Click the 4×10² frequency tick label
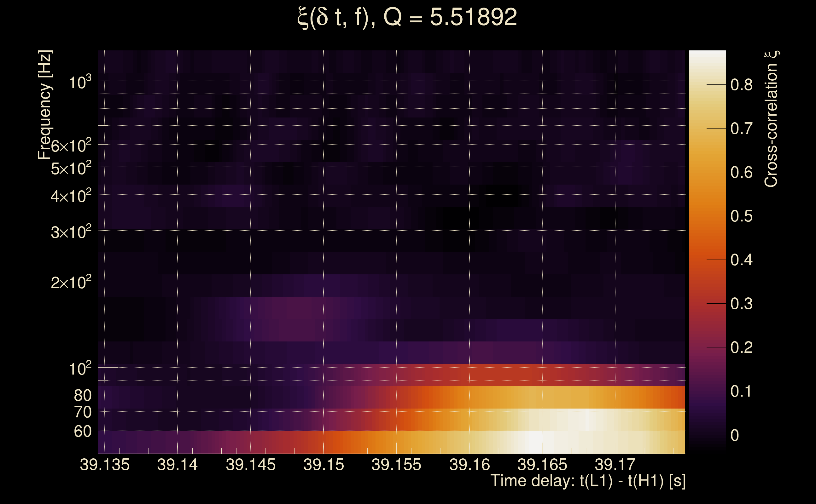 [71, 196]
